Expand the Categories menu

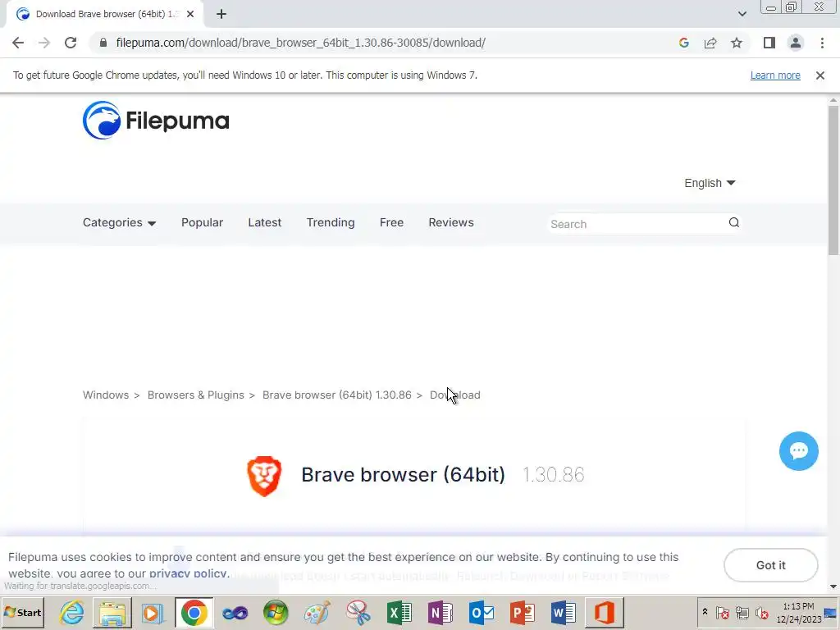(119, 222)
